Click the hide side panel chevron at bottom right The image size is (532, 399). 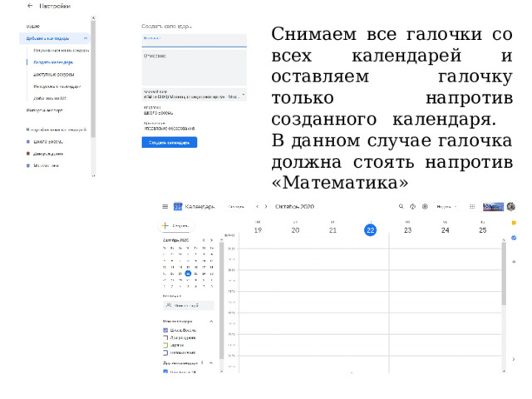(x=514, y=358)
